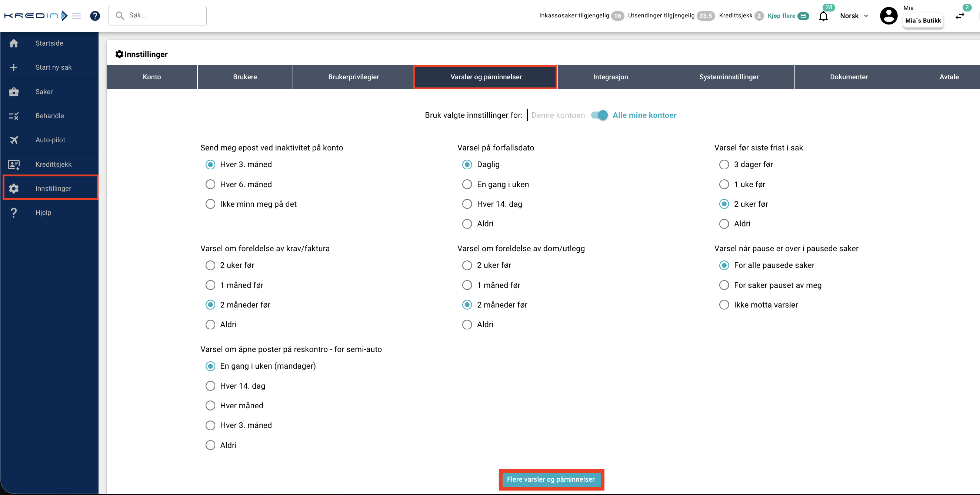Open notifications bell icon
The image size is (980, 495).
click(x=823, y=16)
